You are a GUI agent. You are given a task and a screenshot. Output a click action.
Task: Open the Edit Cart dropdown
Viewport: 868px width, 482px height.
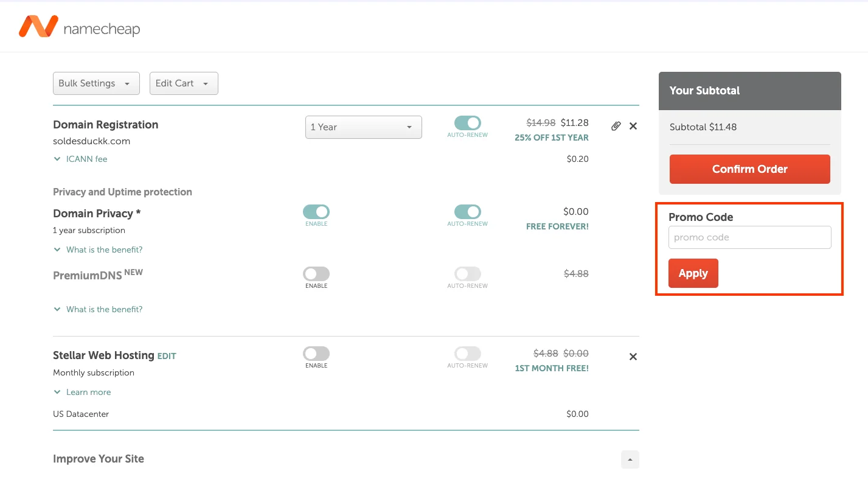tap(183, 83)
